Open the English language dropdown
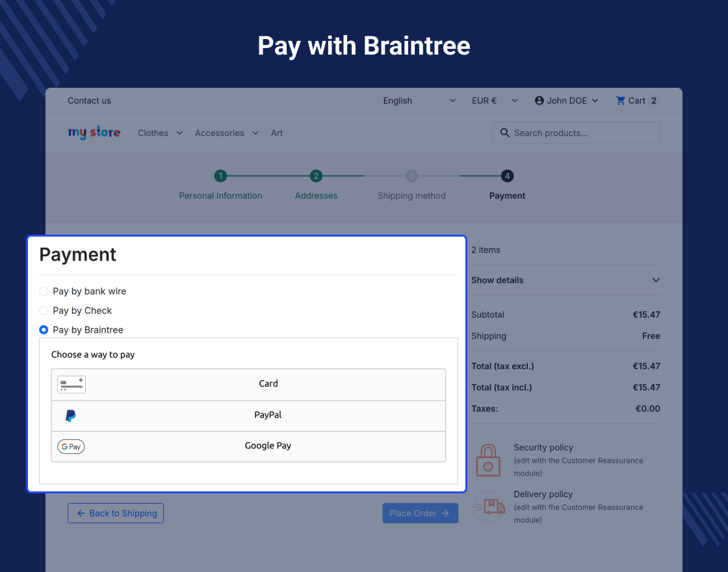 pos(419,101)
